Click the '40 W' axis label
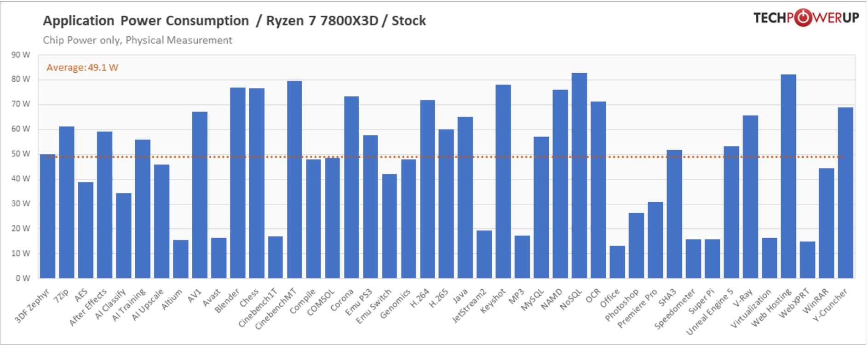 [x=21, y=179]
